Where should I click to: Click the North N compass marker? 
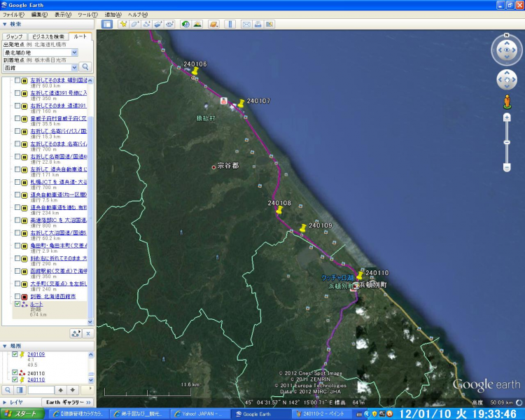[x=507, y=35]
